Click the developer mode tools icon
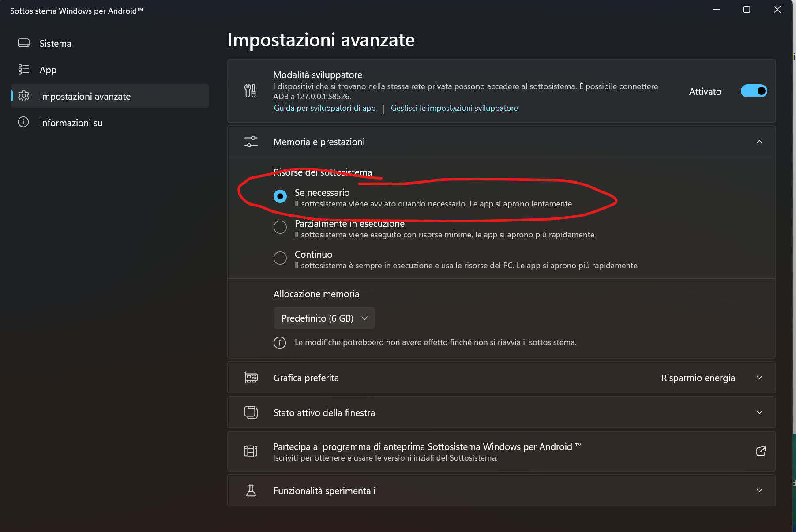The height and width of the screenshot is (532, 796). [250, 91]
